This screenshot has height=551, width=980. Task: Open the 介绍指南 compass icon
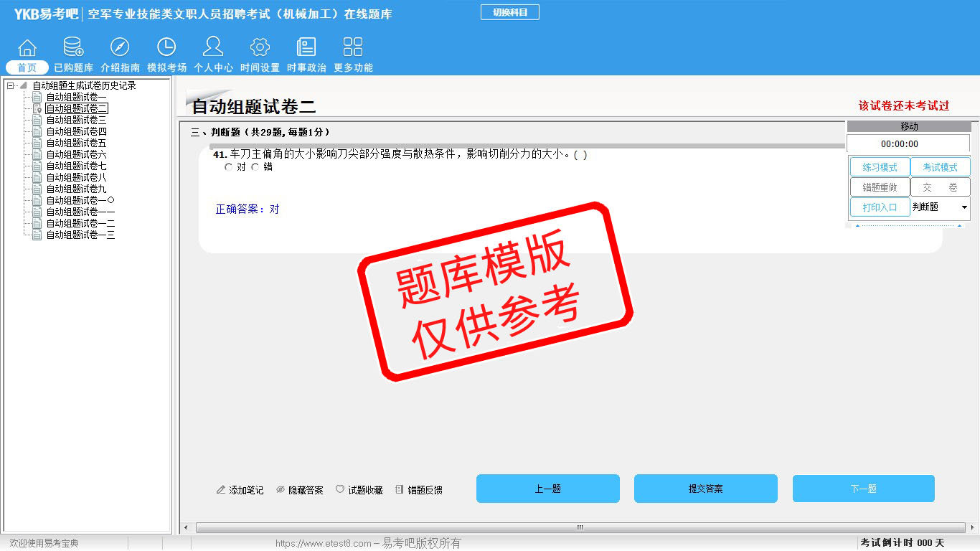point(120,47)
